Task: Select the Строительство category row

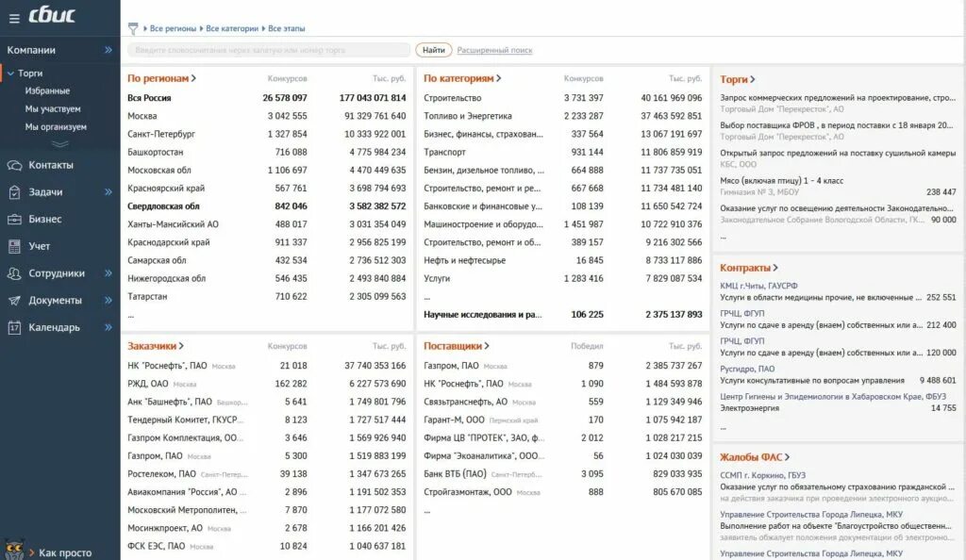Action: coord(562,98)
